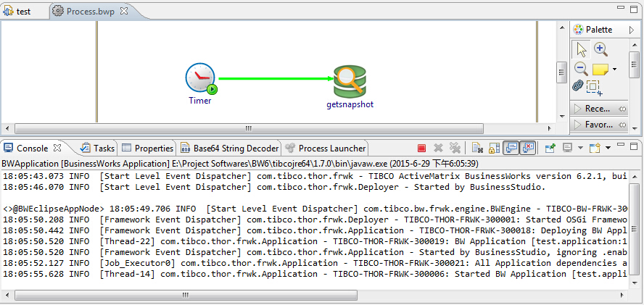Choose the Select arrow tool in Palette
This screenshot has height=305, width=644.
pyautogui.click(x=581, y=50)
